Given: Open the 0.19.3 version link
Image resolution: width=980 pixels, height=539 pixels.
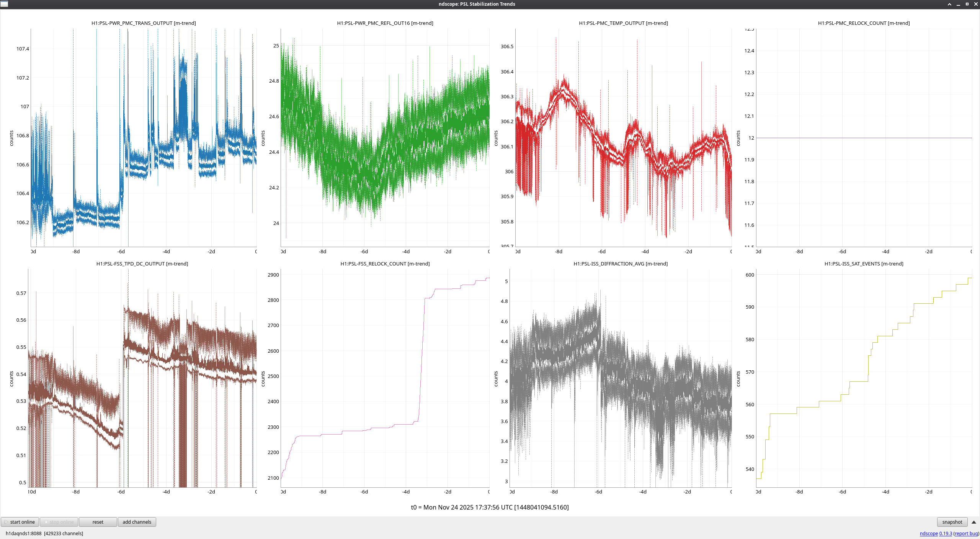Looking at the screenshot, I should point(945,533).
